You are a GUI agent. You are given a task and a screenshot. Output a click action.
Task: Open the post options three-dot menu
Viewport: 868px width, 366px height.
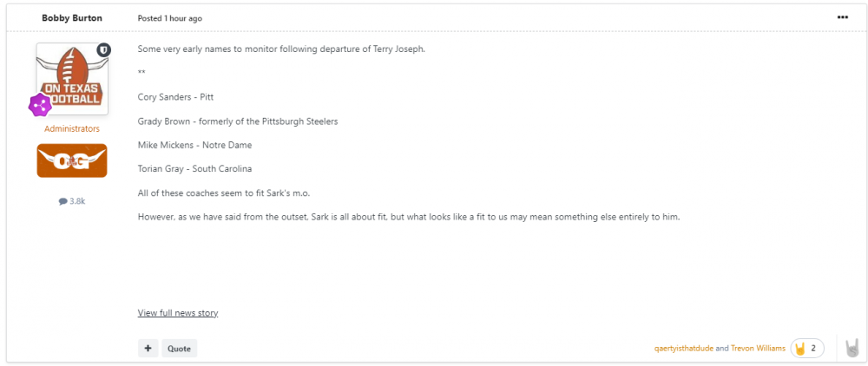(842, 17)
